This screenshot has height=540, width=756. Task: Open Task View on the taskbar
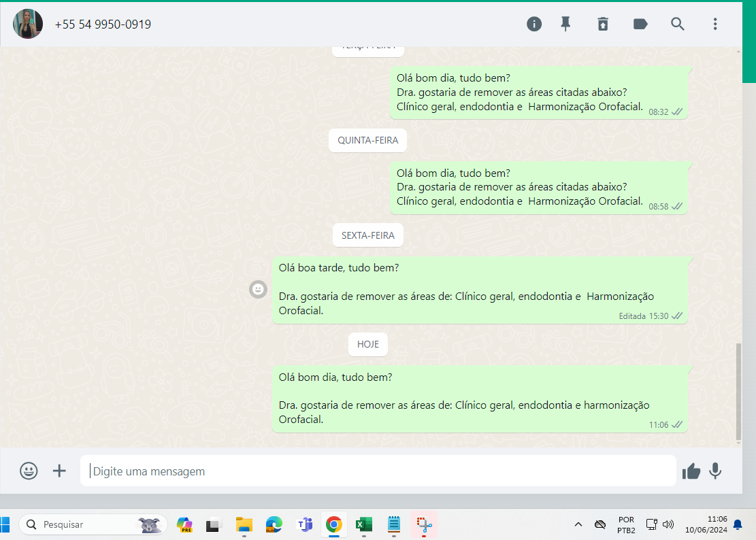point(212,524)
